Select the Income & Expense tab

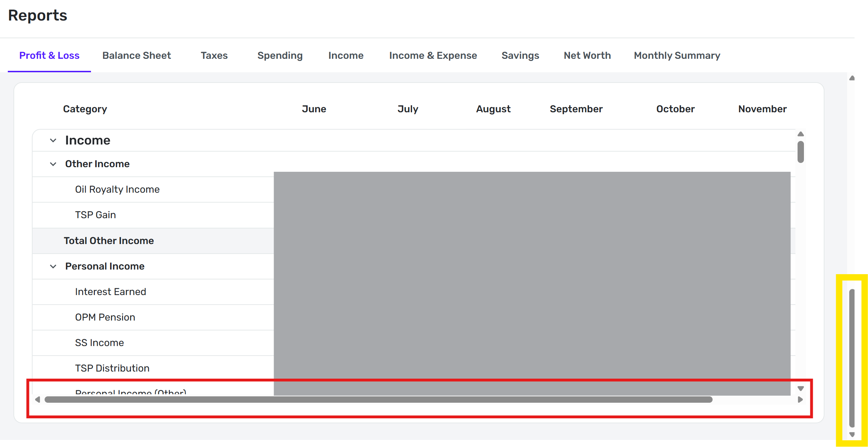click(x=433, y=56)
